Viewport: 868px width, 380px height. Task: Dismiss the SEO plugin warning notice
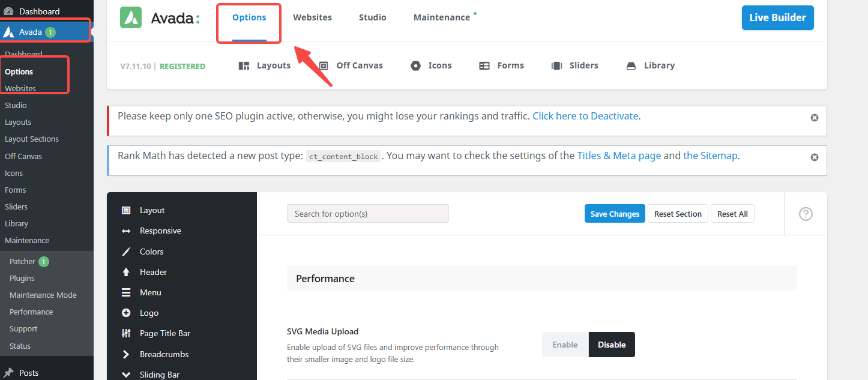815,118
